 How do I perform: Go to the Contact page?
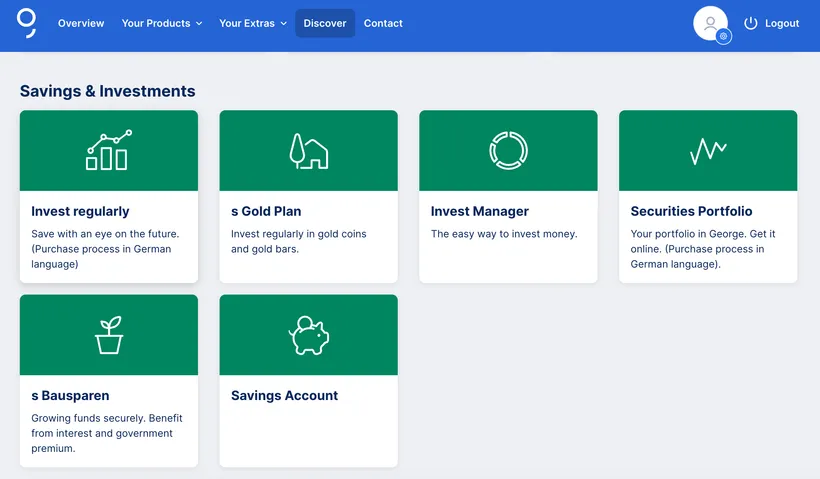383,23
